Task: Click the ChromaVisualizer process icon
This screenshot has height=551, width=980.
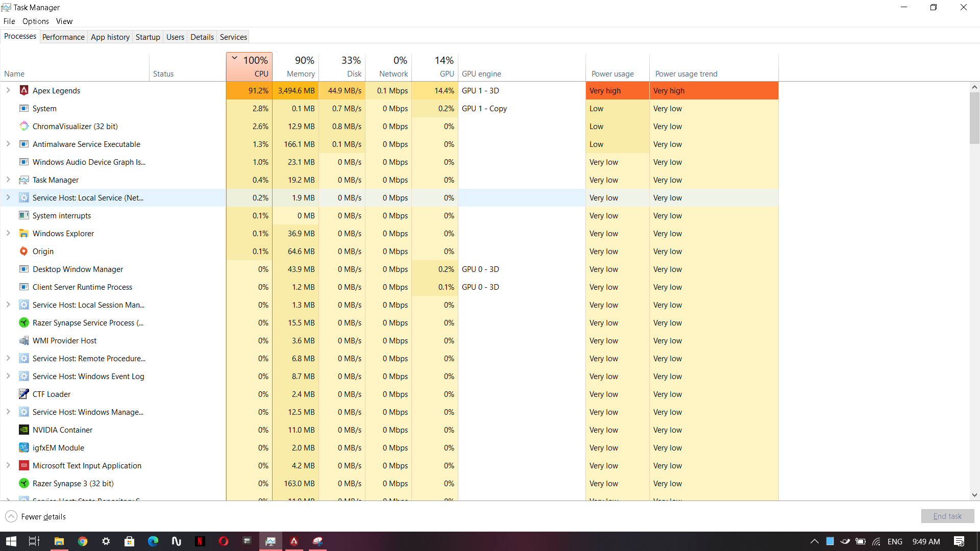Action: pyautogui.click(x=23, y=126)
